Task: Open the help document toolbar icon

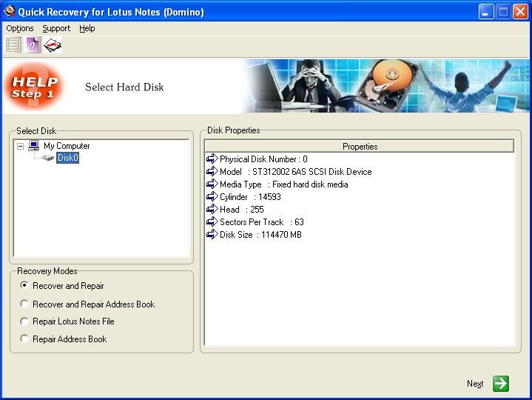Action: (x=33, y=45)
